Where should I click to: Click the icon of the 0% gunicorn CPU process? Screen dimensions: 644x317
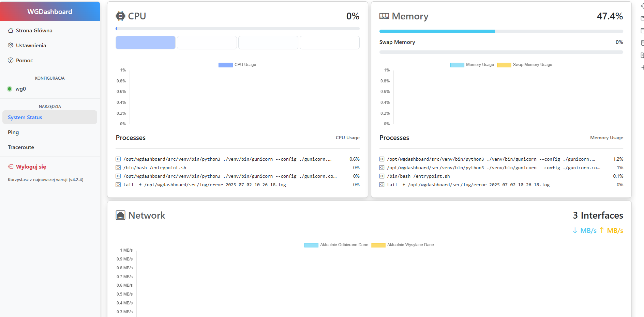118,176
